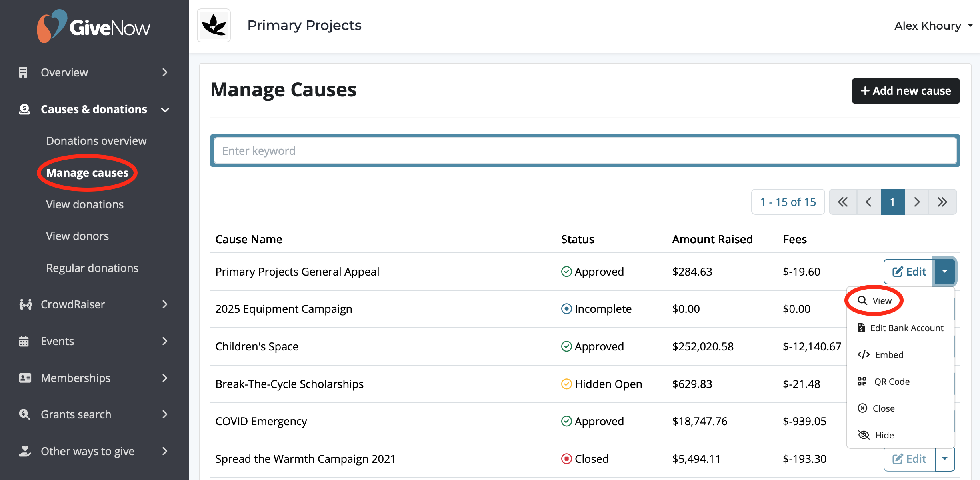Click the Grants search magnifier icon
The height and width of the screenshot is (480, 980).
click(x=24, y=414)
